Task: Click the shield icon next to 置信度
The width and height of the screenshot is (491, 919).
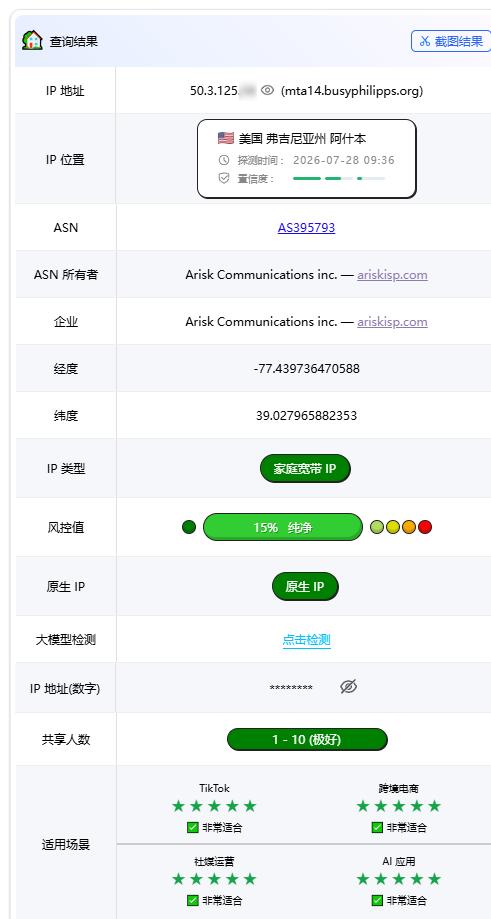Action: (224, 178)
